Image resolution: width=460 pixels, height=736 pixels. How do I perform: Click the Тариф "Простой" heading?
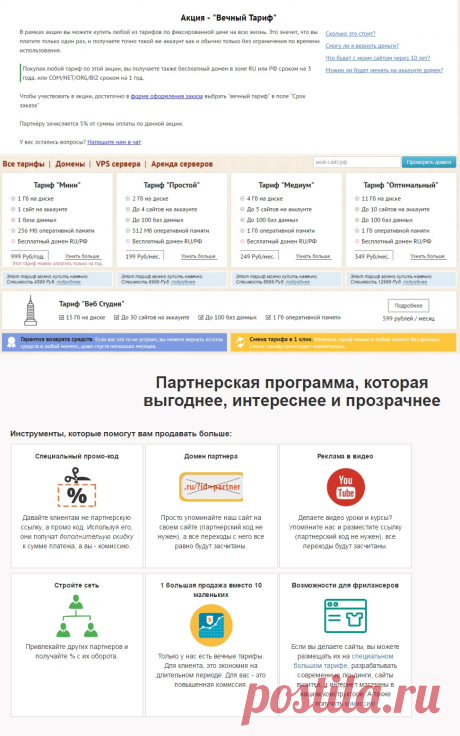[x=172, y=185]
